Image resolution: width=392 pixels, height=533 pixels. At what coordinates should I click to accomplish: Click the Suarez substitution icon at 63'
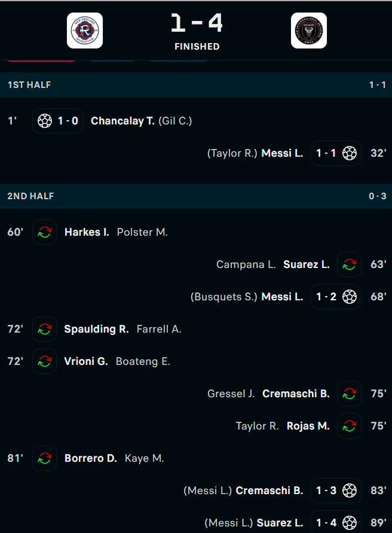tap(350, 264)
